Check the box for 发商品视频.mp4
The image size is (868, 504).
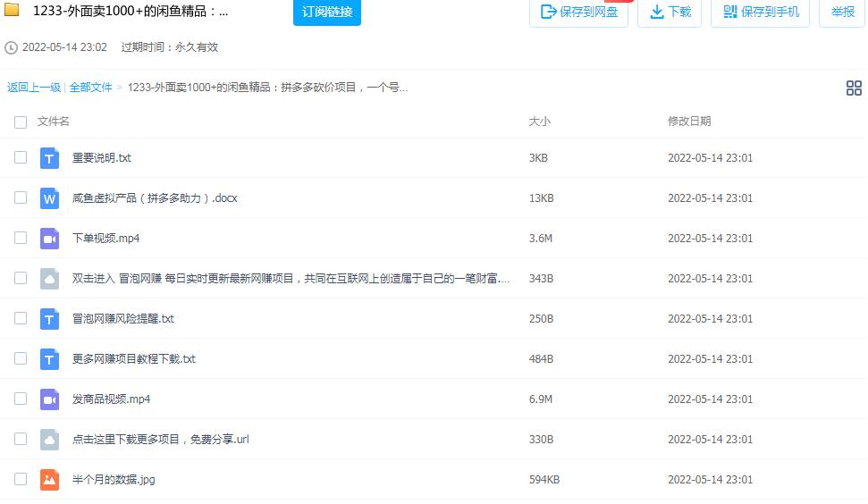pyautogui.click(x=21, y=399)
